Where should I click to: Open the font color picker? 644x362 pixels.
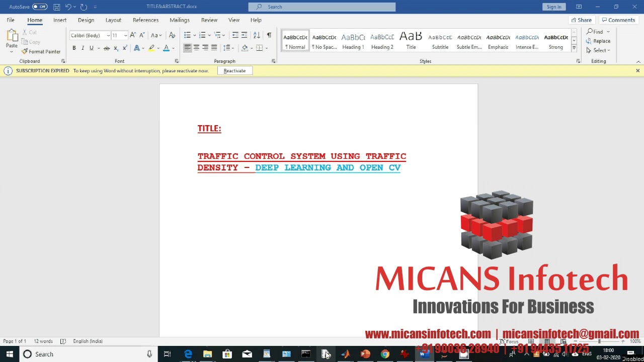173,48
